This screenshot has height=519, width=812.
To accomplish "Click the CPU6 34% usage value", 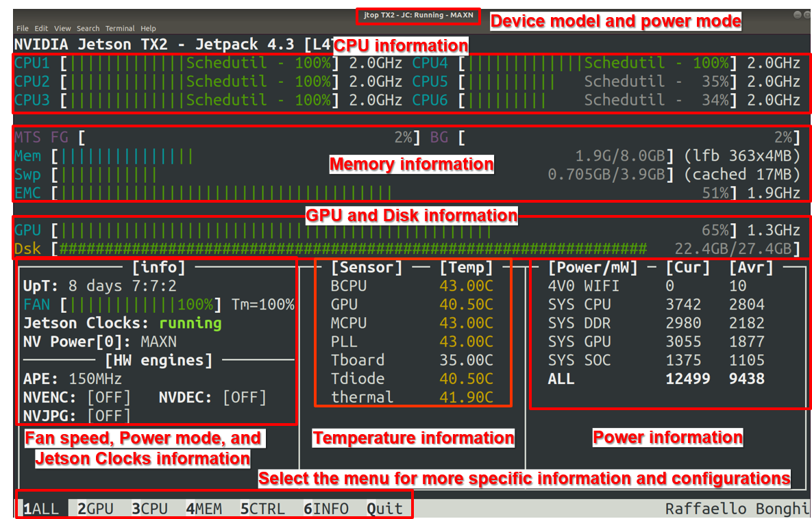I will (x=715, y=100).
